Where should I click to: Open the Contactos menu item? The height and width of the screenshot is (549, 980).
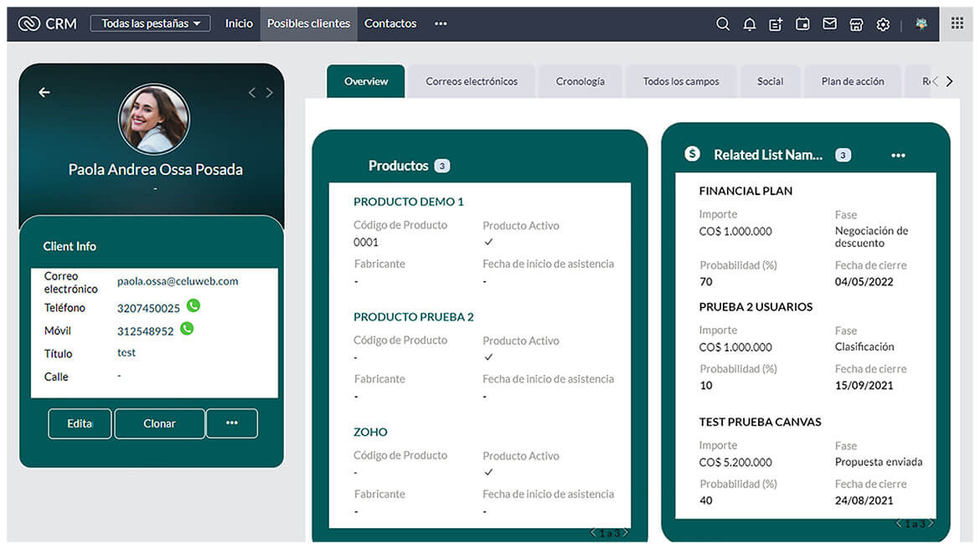point(390,23)
